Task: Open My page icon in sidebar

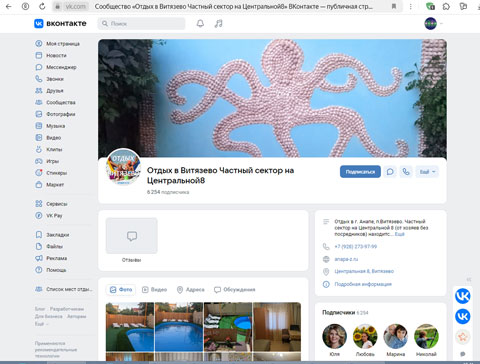Action: pyautogui.click(x=39, y=44)
